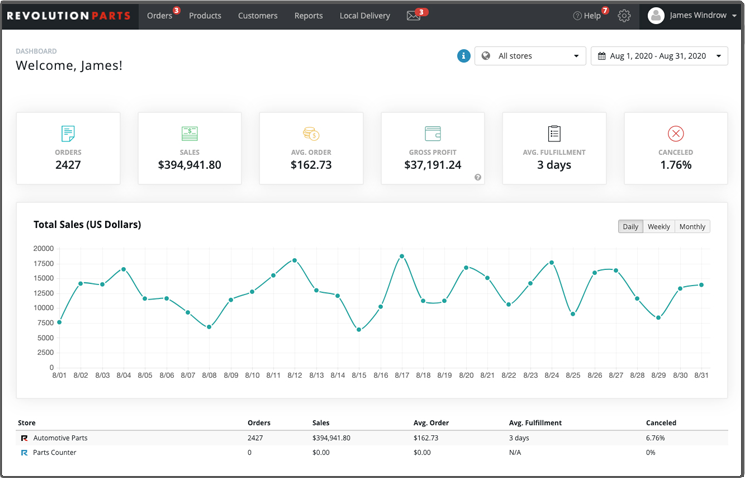
Task: Click the Orders card document icon
Action: tap(68, 134)
